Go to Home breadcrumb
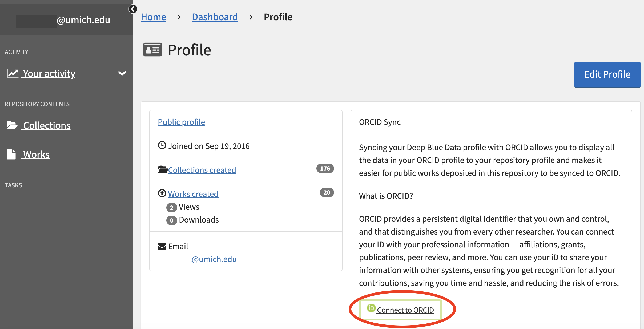644x329 pixels. (153, 17)
